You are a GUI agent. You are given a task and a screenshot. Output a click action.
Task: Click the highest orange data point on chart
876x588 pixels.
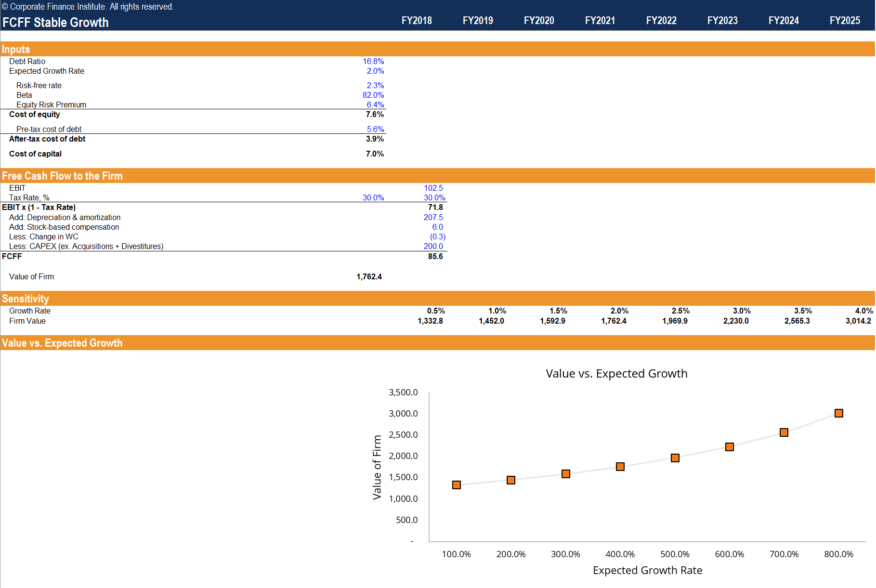click(839, 413)
